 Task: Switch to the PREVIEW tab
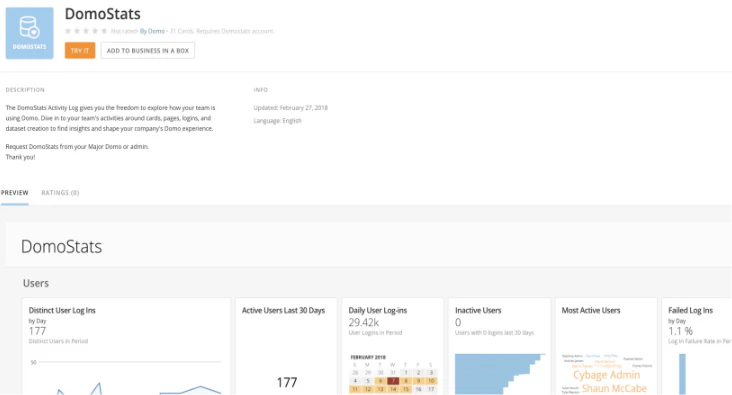(14, 193)
